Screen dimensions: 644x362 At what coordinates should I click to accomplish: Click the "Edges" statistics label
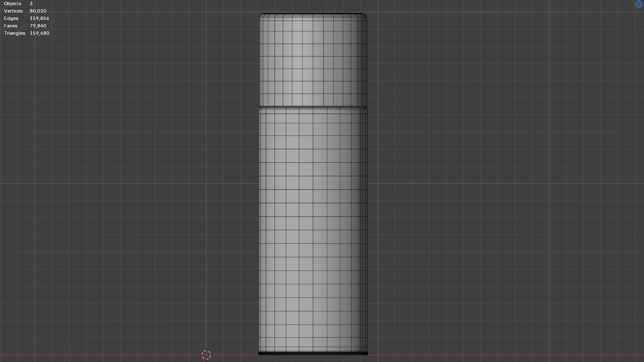tap(11, 18)
